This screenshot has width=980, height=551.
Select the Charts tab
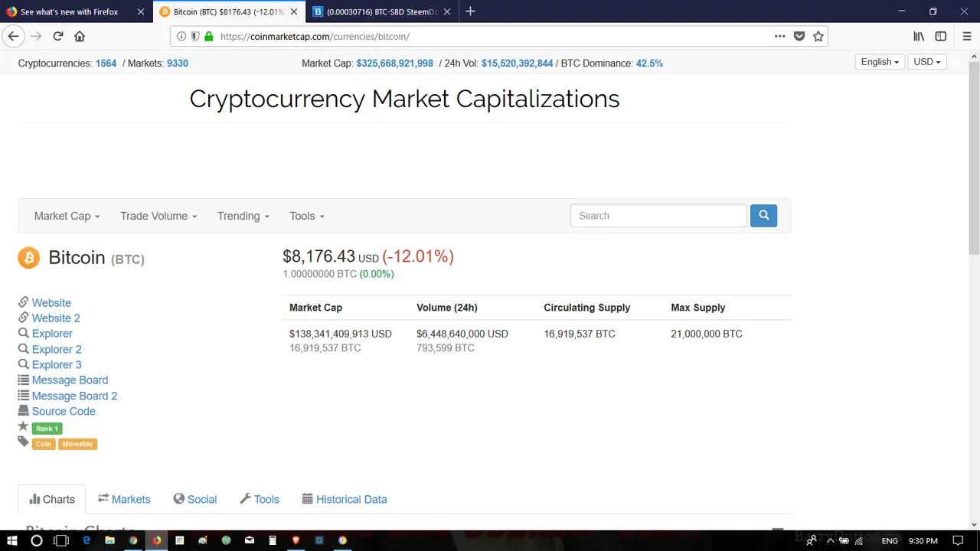point(52,499)
